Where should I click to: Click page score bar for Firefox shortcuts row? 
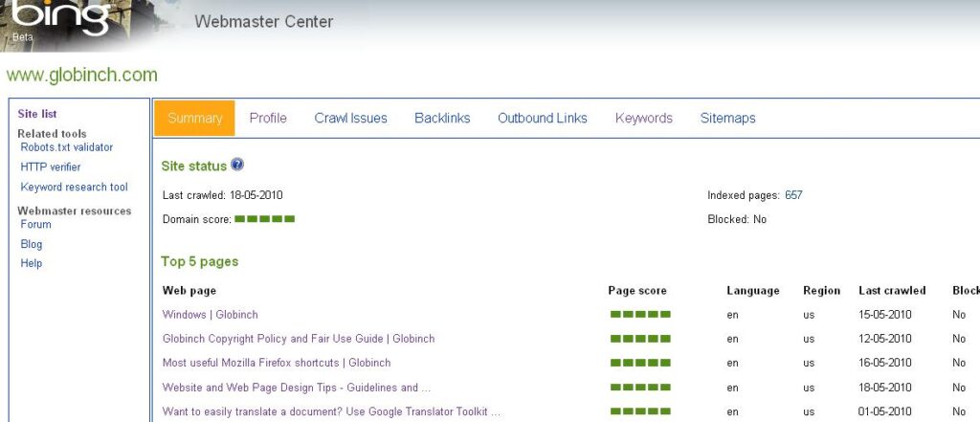point(640,363)
